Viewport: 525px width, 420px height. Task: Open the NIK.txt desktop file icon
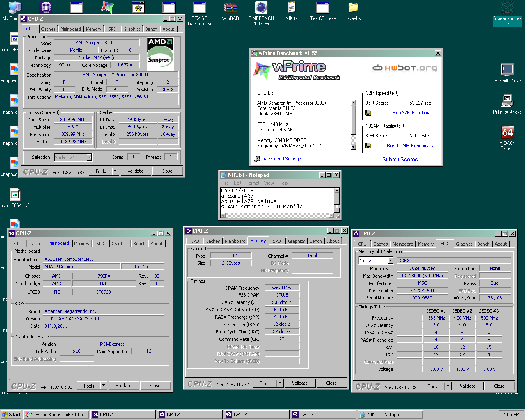click(x=292, y=11)
